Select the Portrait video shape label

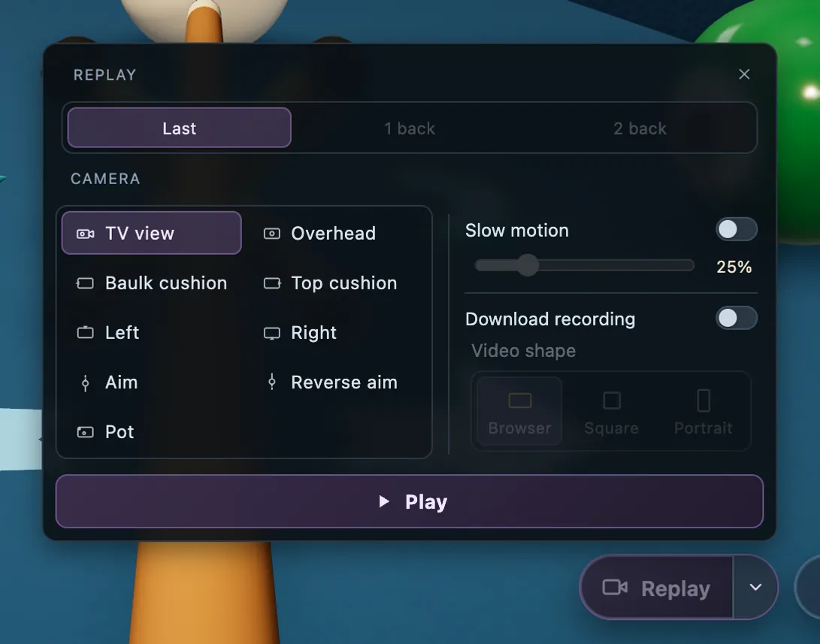click(x=704, y=428)
